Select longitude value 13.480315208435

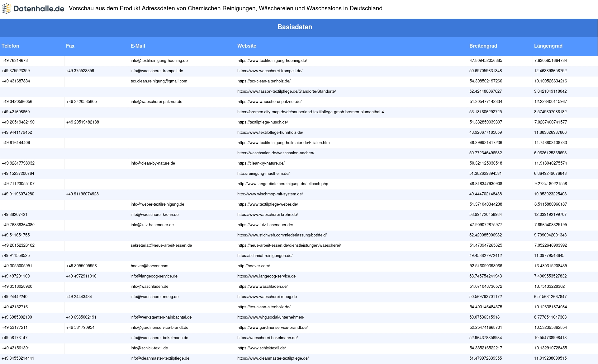tap(550, 266)
